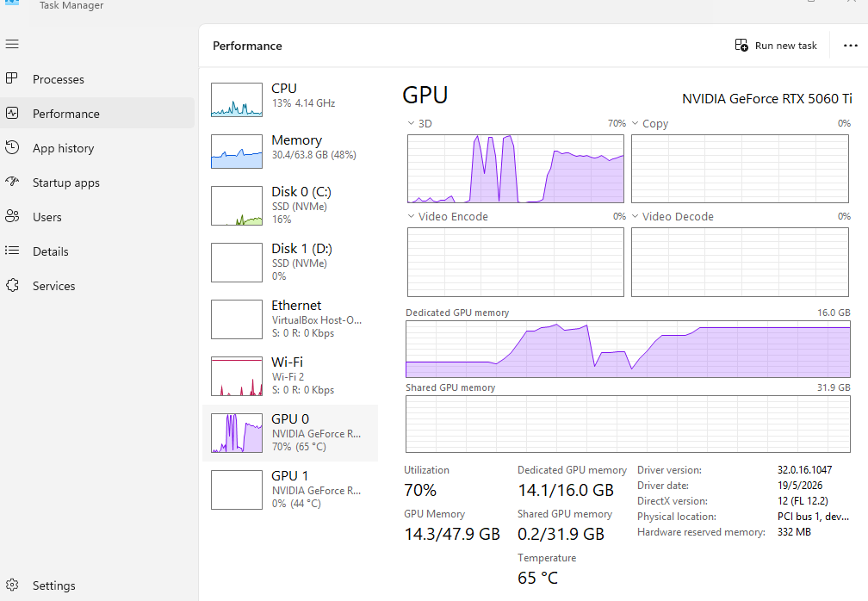Click the Run new task icon

pyautogui.click(x=741, y=46)
